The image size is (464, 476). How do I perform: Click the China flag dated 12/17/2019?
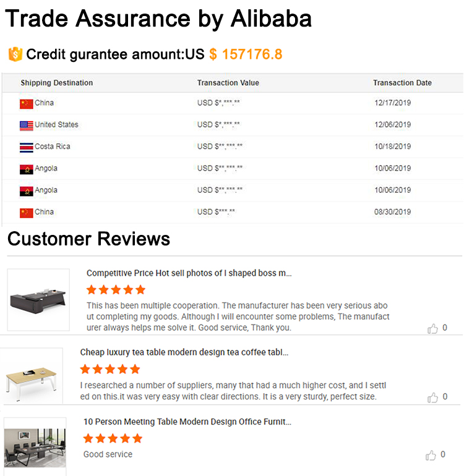pos(26,103)
